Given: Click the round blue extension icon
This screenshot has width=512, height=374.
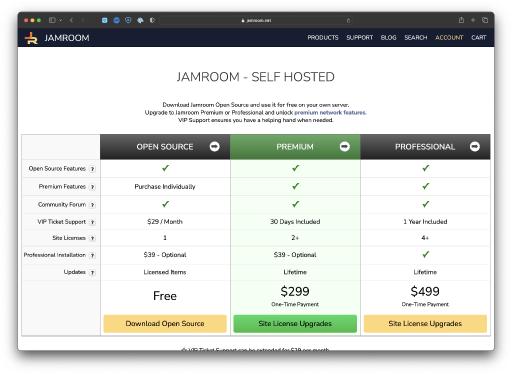Looking at the screenshot, I should click(116, 20).
